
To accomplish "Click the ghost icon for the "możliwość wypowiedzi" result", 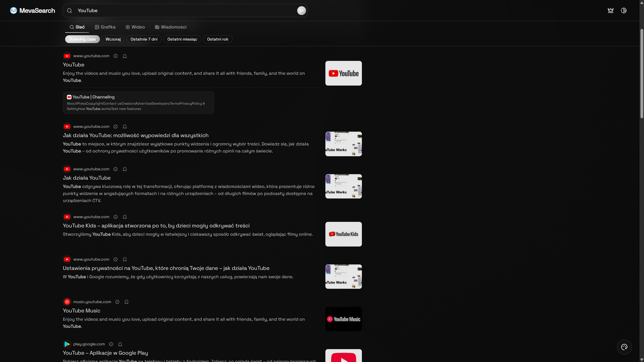I will pos(125,126).
